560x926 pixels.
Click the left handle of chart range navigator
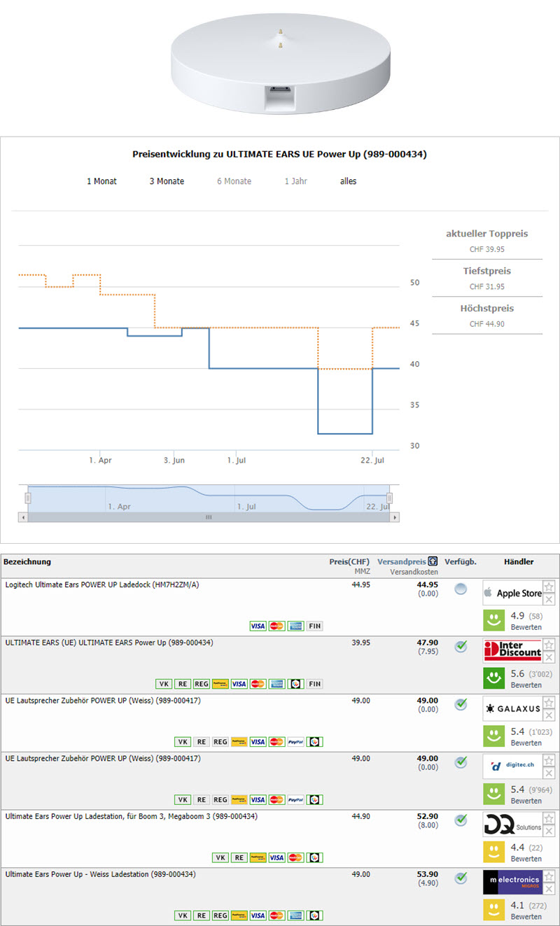(x=28, y=498)
